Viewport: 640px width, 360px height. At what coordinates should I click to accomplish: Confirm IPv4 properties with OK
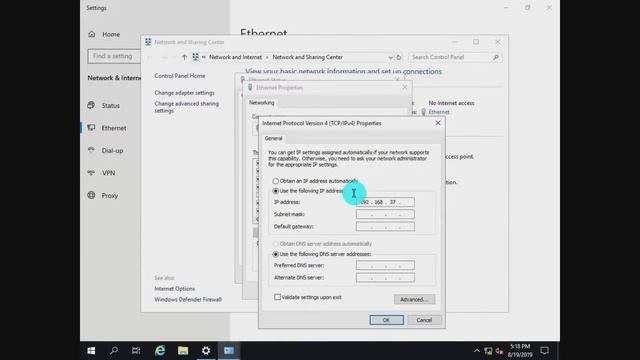pyautogui.click(x=386, y=320)
